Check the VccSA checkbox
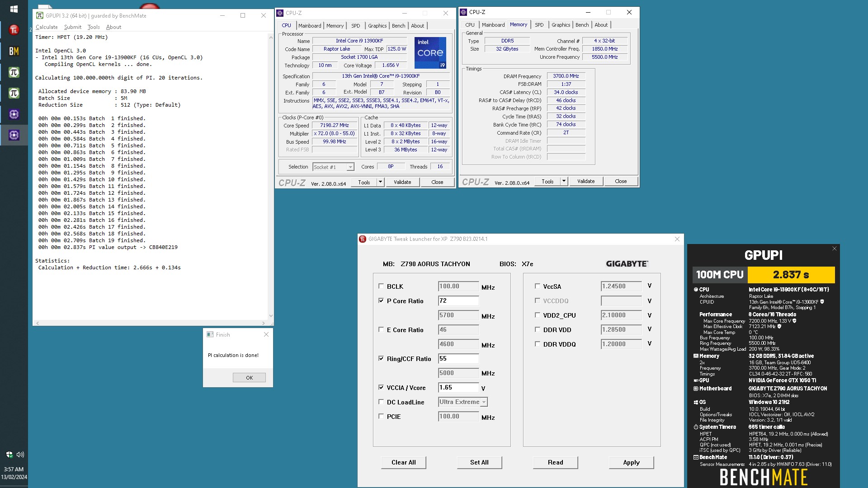 (x=538, y=286)
